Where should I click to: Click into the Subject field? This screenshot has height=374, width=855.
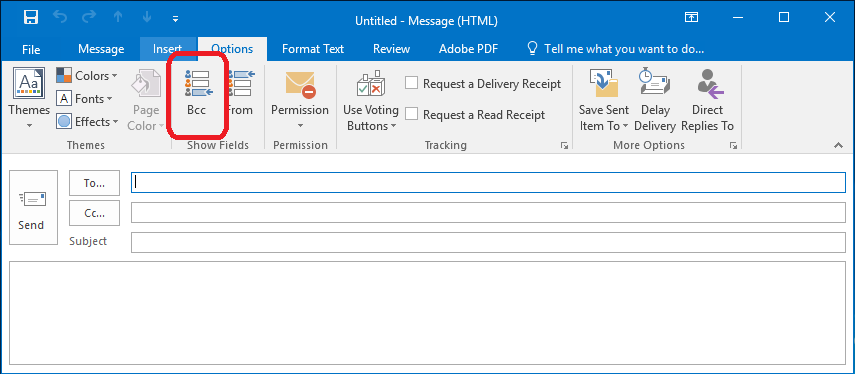(488, 243)
